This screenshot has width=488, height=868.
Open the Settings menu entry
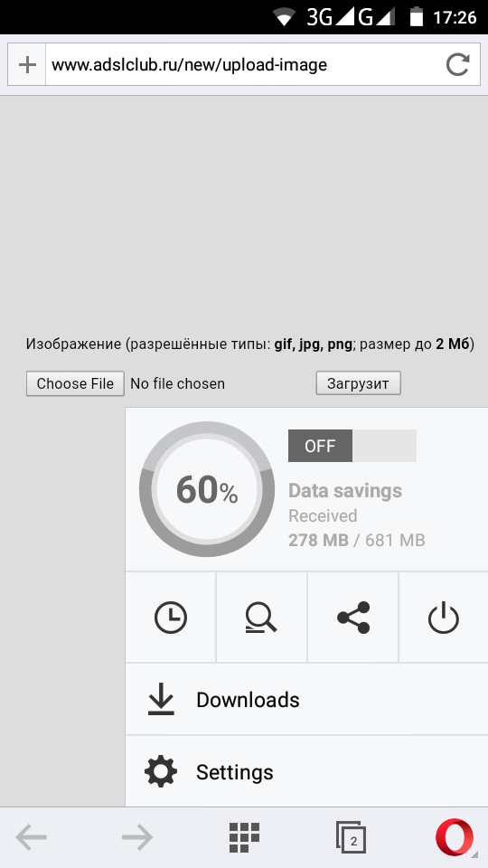(306, 771)
